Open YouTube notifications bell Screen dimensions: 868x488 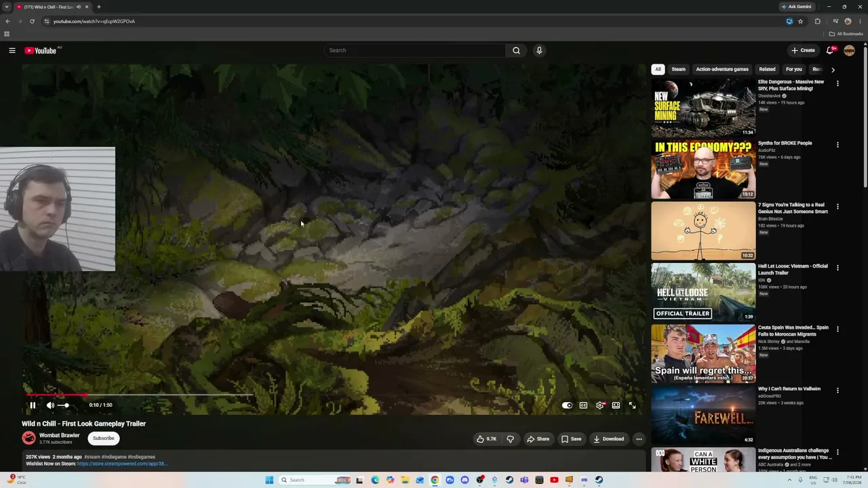coord(830,50)
